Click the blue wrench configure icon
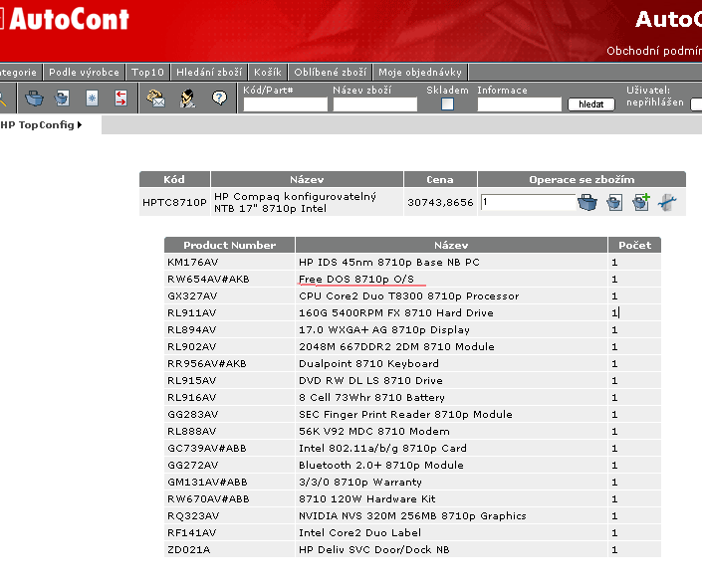702x588 pixels. tap(667, 202)
